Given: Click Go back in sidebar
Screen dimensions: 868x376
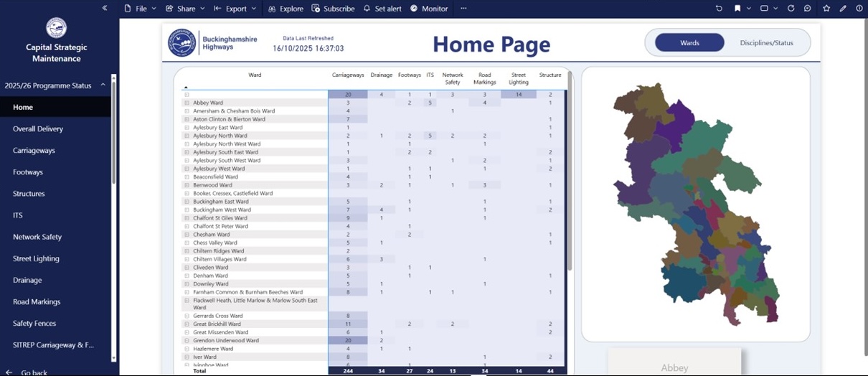Looking at the screenshot, I should [27, 372].
